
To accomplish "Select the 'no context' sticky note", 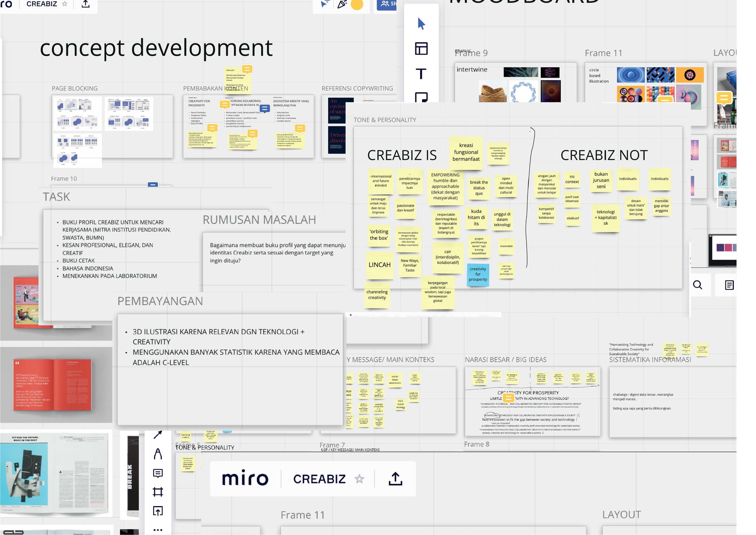I will click(572, 179).
